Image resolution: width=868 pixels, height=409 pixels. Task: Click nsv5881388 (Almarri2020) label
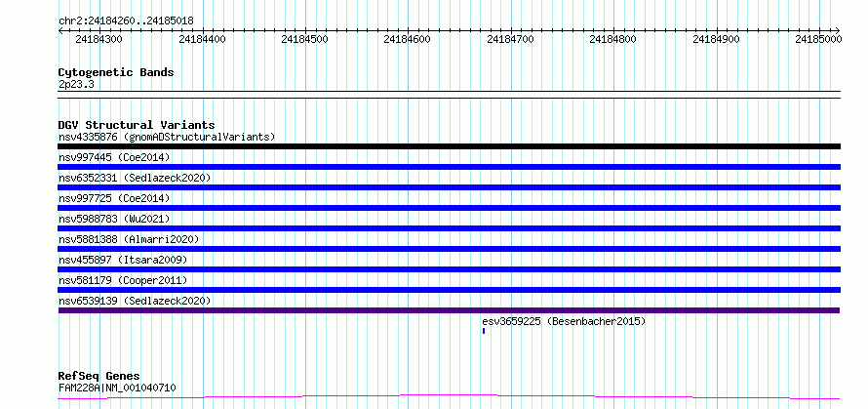pos(129,239)
